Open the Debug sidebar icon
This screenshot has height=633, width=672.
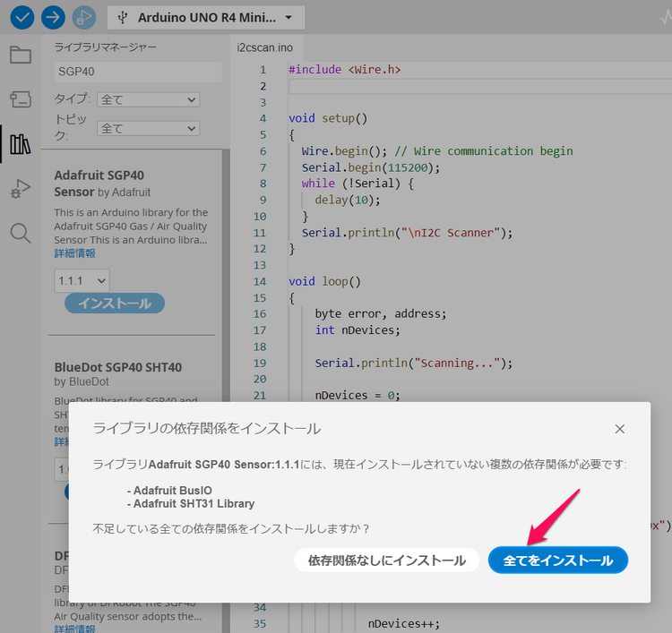pos(21,189)
